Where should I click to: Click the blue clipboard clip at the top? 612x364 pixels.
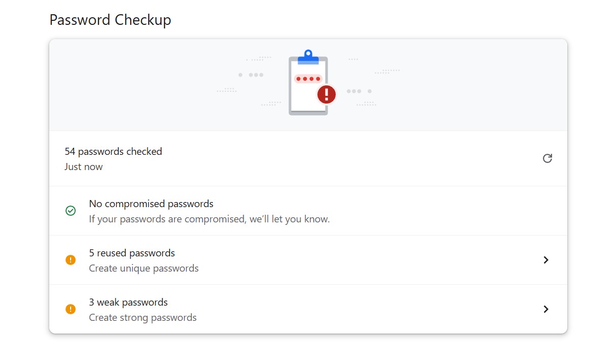tap(308, 57)
